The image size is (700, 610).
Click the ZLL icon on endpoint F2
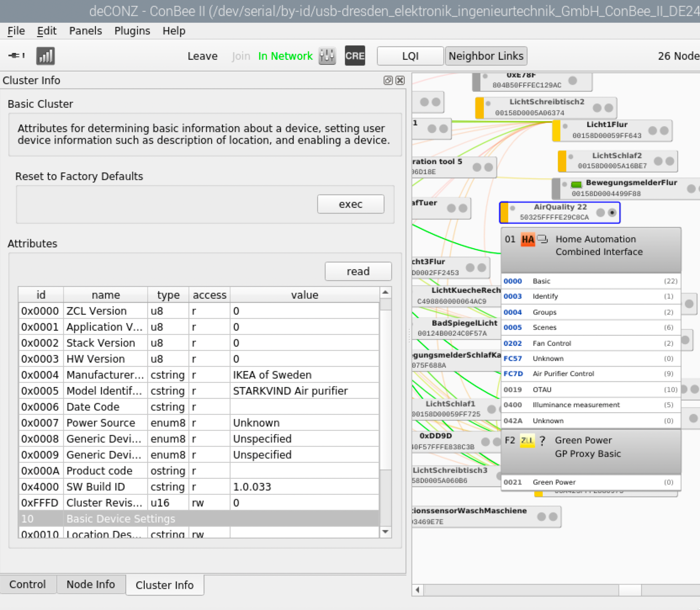tap(527, 440)
